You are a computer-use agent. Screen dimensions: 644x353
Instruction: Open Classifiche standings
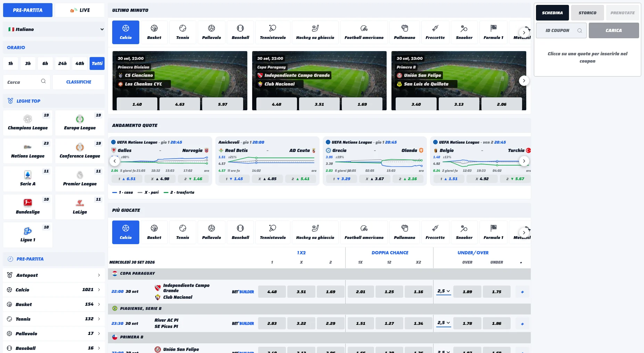click(79, 82)
